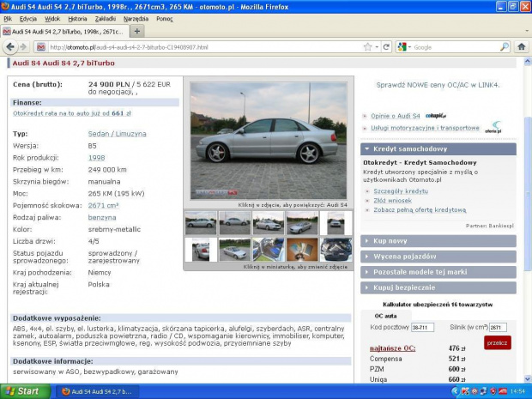This screenshot has height=399, width=532.
Task: Go to the Home page icon
Action: pyautogui.click(x=522, y=47)
